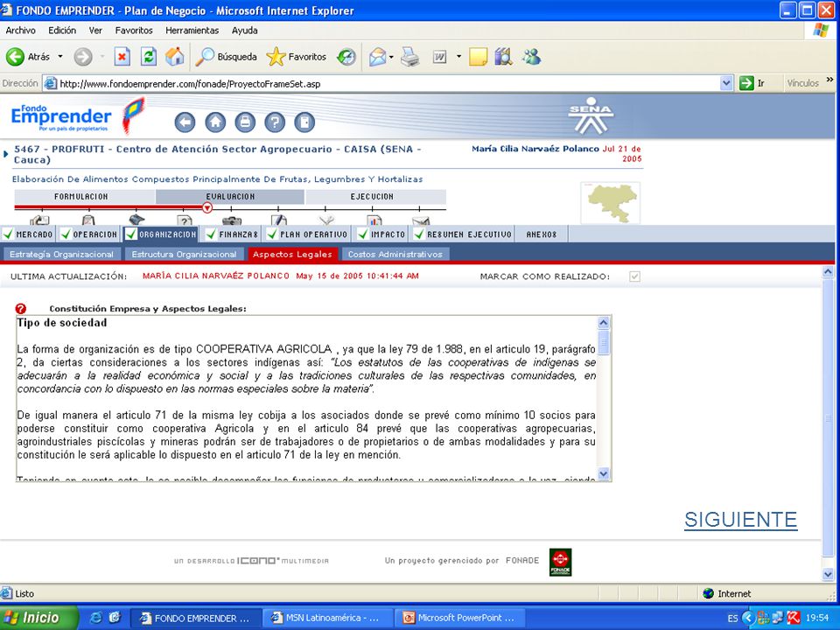Toggle the FINANZAS green check mark

[211, 234]
